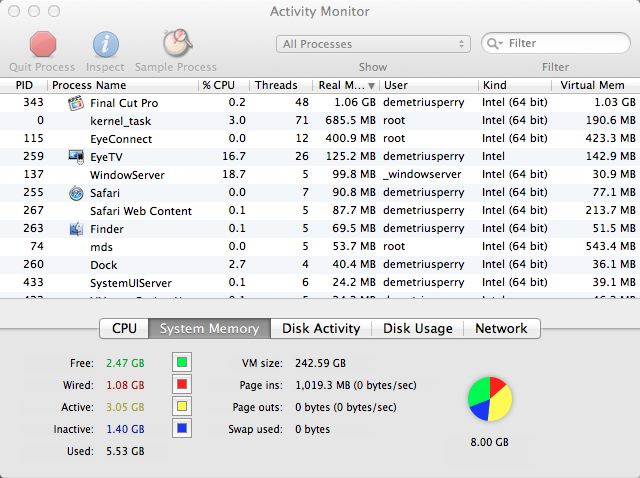
Task: Select the Finder face icon
Action: (76, 229)
